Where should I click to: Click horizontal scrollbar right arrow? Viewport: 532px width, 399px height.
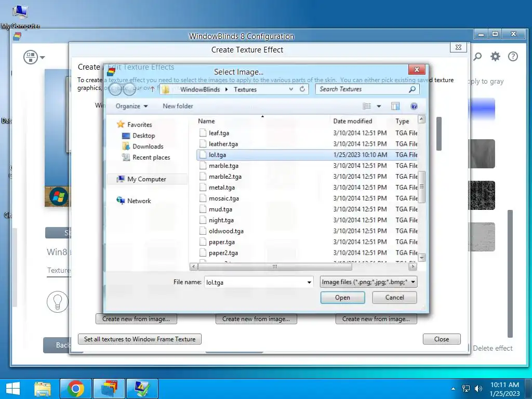(x=413, y=267)
